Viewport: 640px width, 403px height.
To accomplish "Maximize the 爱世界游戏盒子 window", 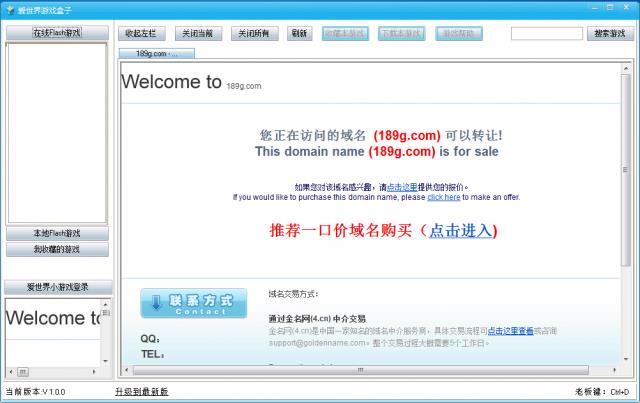I will point(610,8).
